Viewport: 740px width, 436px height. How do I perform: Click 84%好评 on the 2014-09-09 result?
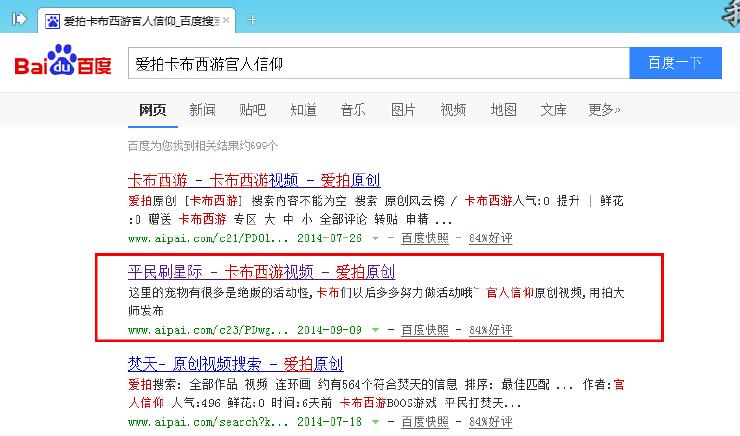(x=491, y=330)
